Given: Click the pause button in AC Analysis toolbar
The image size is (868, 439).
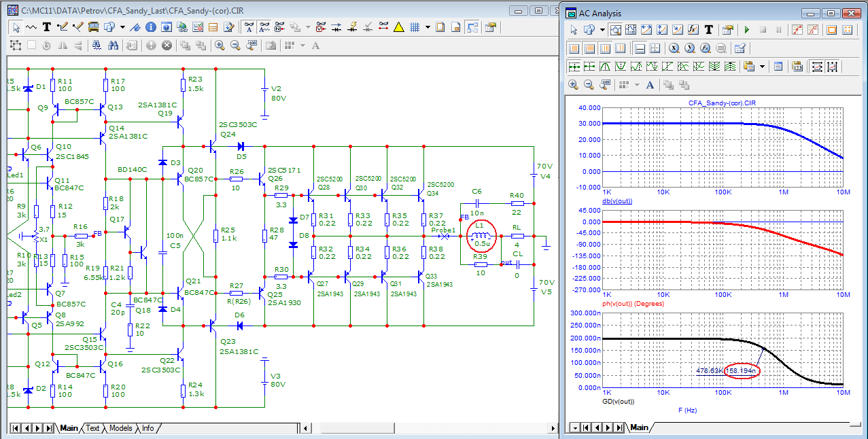Looking at the screenshot, I should tap(778, 30).
